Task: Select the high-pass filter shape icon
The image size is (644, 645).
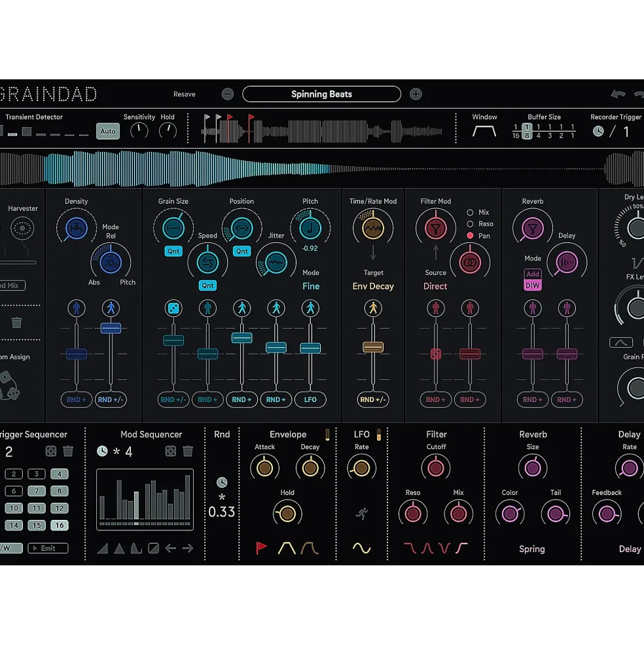Action: tap(462, 548)
